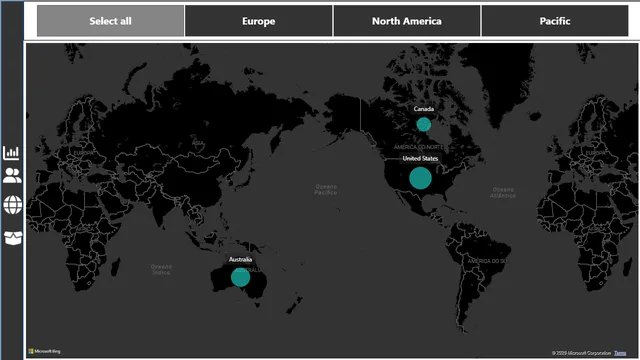Open the products box icon
The image size is (640, 360).
click(x=13, y=238)
